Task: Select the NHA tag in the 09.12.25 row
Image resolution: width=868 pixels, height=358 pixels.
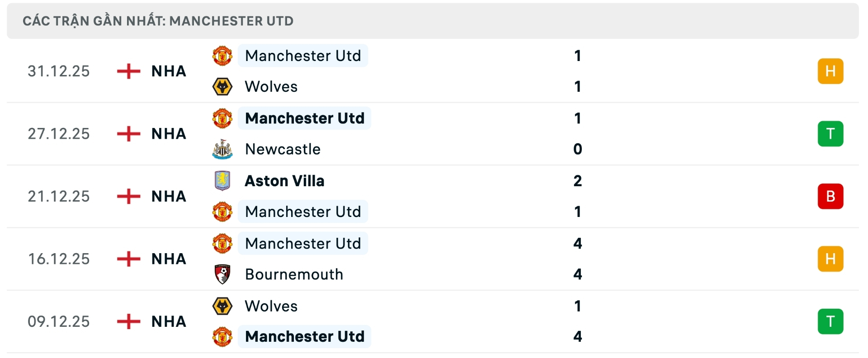Action: 168,321
